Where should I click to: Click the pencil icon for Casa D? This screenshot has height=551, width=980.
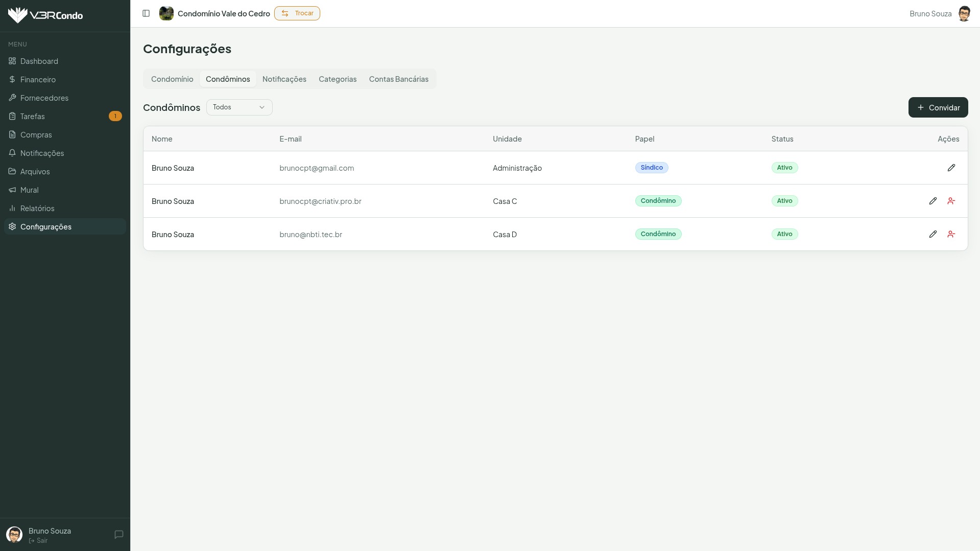(933, 234)
